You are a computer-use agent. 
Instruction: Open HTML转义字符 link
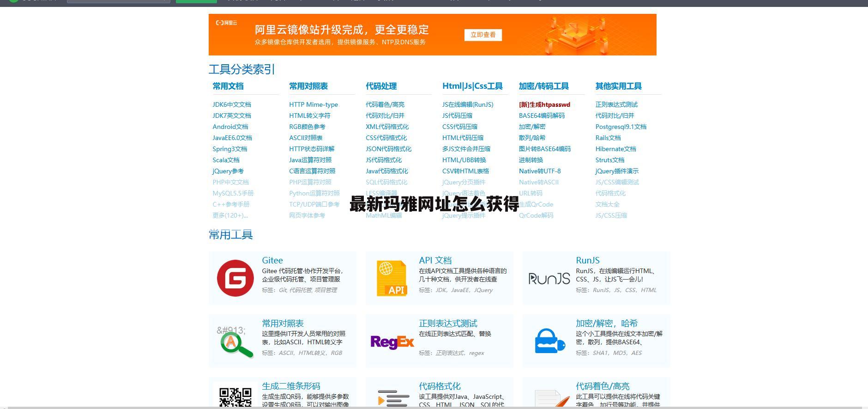coord(310,116)
